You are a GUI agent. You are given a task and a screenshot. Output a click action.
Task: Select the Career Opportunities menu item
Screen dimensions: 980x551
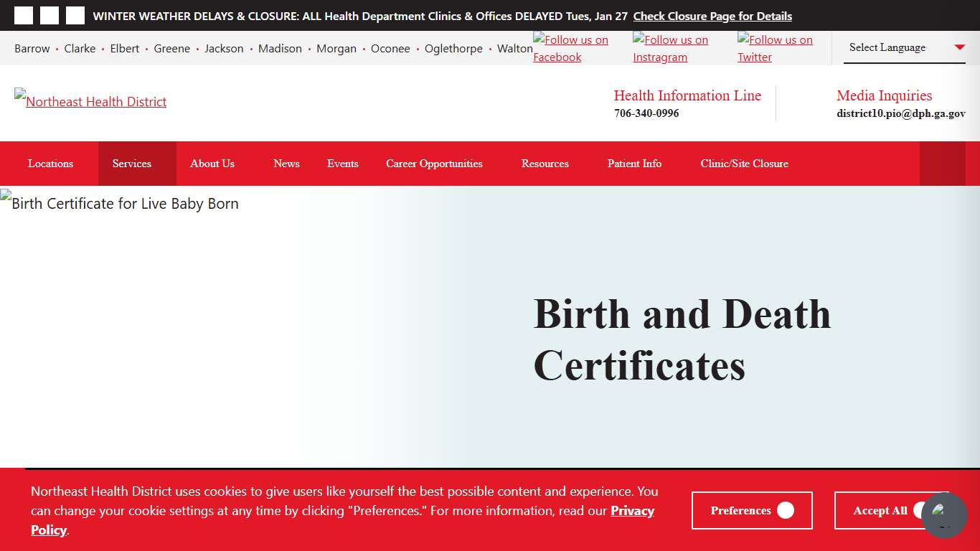(x=434, y=164)
